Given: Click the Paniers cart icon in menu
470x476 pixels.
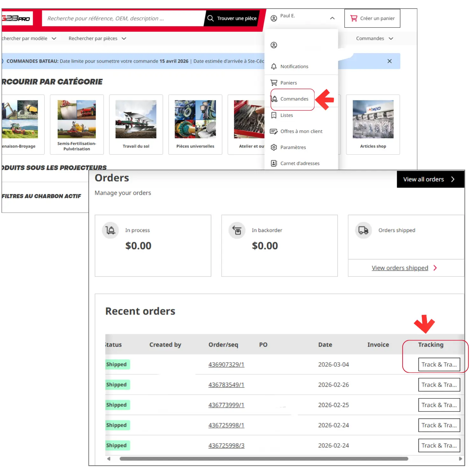Looking at the screenshot, I should (x=273, y=83).
